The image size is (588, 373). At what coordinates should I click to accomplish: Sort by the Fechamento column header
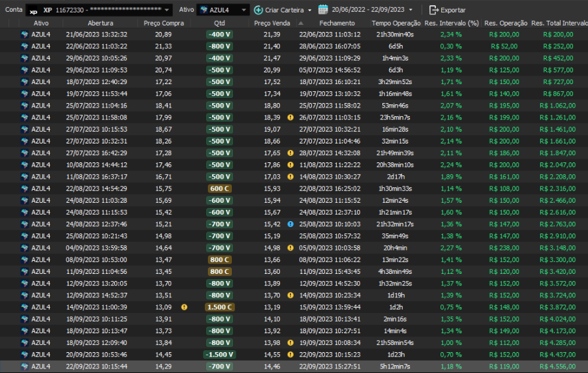click(337, 23)
